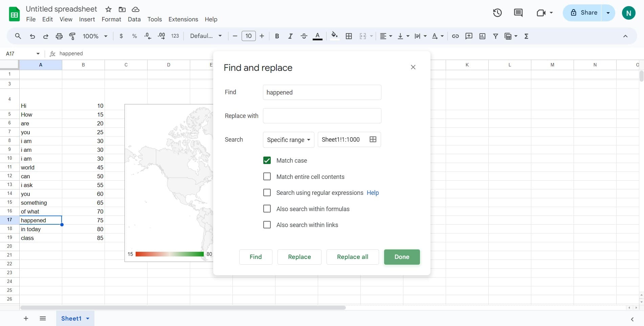Enable Also search within formulas

[x=267, y=209]
